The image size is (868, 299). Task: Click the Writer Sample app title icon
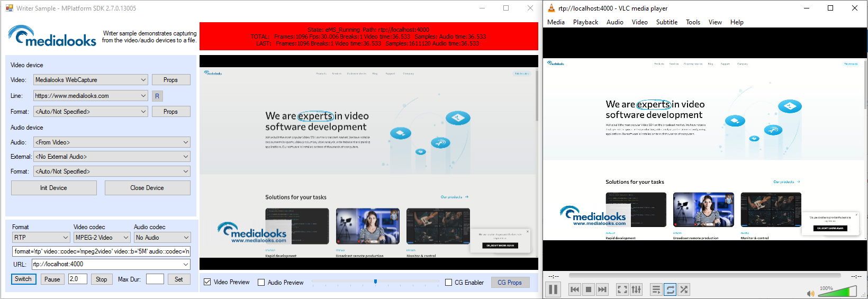(x=10, y=8)
